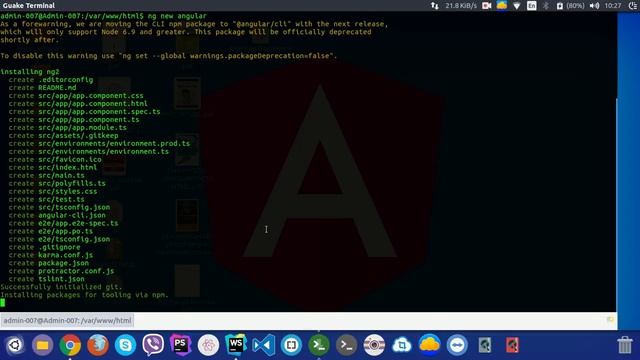The width and height of the screenshot is (640, 360).
Task: Click 'package.json' in terminal output
Action: (x=63, y=263)
